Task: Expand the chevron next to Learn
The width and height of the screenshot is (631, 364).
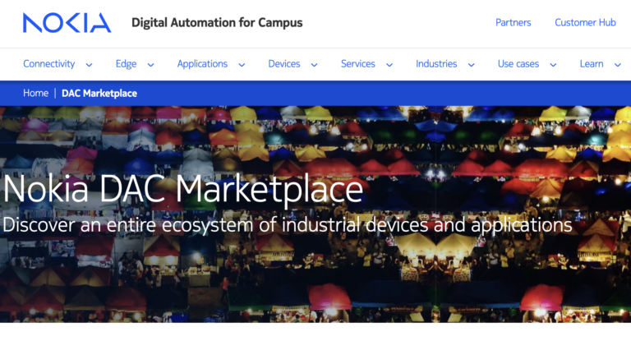Action: (617, 65)
